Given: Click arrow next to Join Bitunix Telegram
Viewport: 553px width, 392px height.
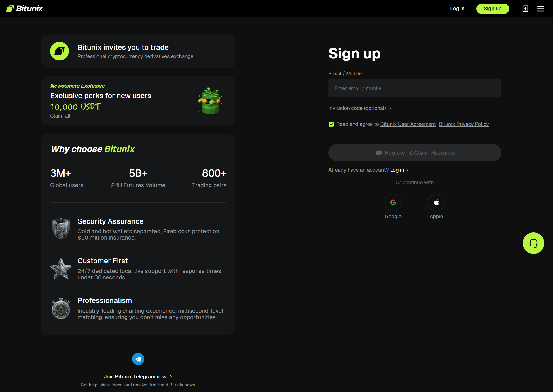Looking at the screenshot, I should tap(171, 377).
